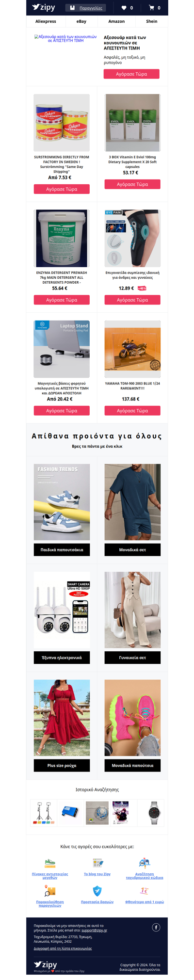Click Αγόρασε Τώρα under the Surströmming product
The height and width of the screenshot is (980, 194).
[x=62, y=189]
